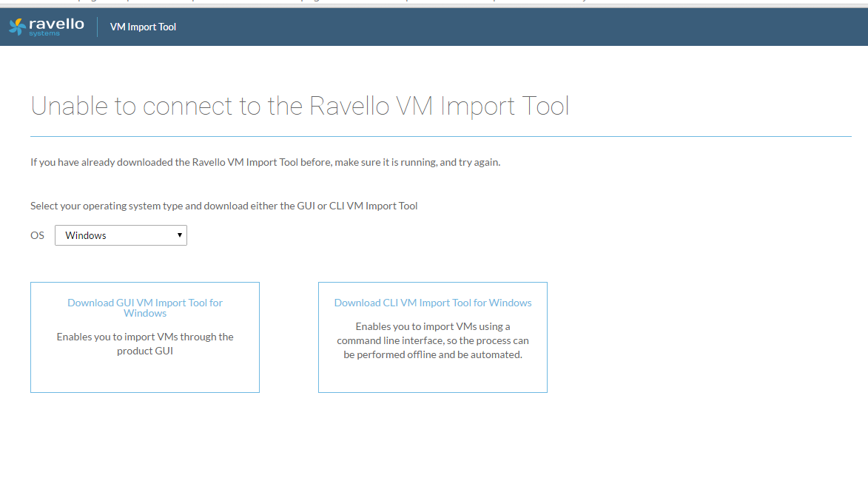The image size is (868, 495).
Task: Click the GUI tool description text
Action: coord(145,344)
